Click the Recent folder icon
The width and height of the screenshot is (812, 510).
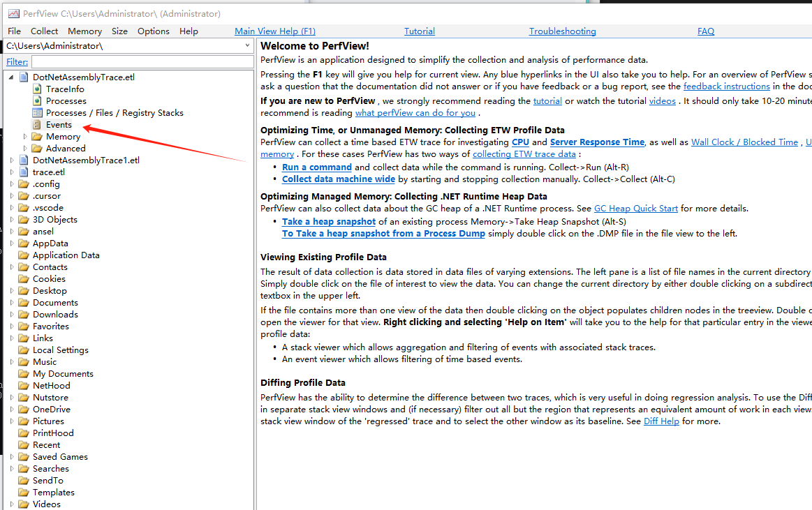tap(24, 445)
